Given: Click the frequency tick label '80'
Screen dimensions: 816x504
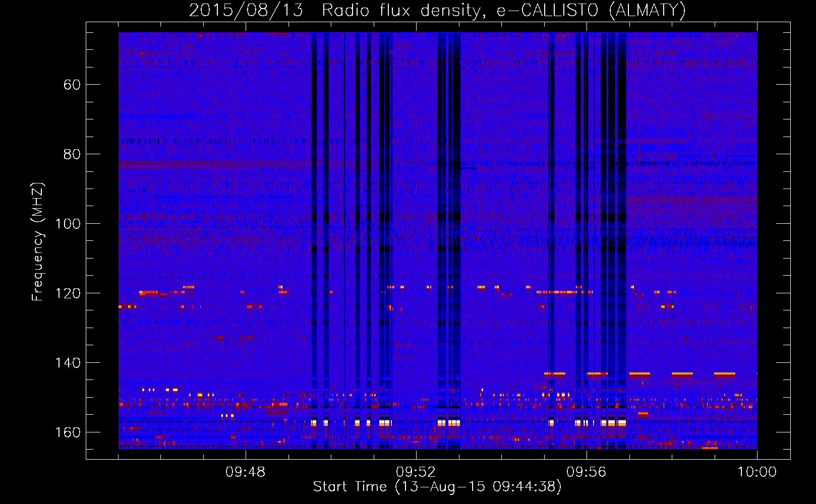Looking at the screenshot, I should click(72, 154).
